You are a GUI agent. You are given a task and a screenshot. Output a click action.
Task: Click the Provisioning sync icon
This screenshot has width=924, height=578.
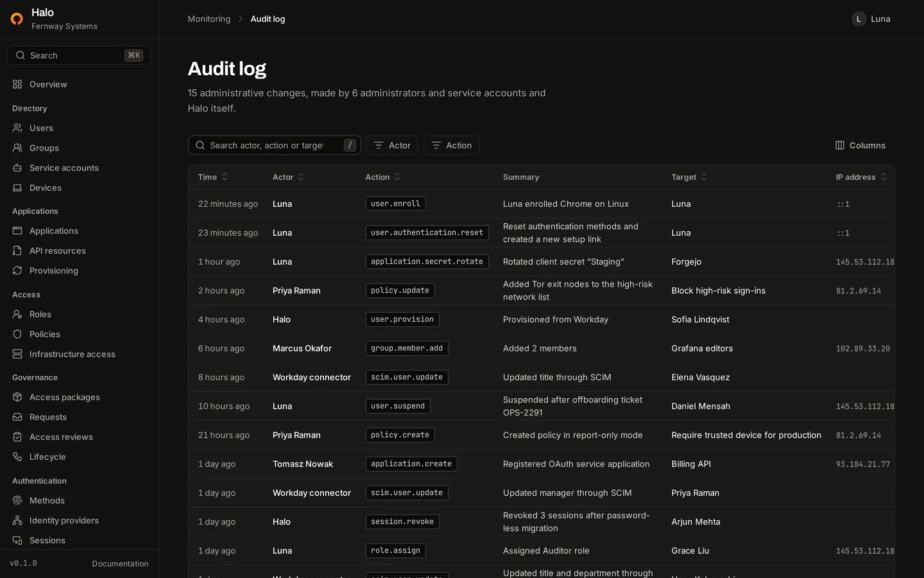pyautogui.click(x=17, y=270)
